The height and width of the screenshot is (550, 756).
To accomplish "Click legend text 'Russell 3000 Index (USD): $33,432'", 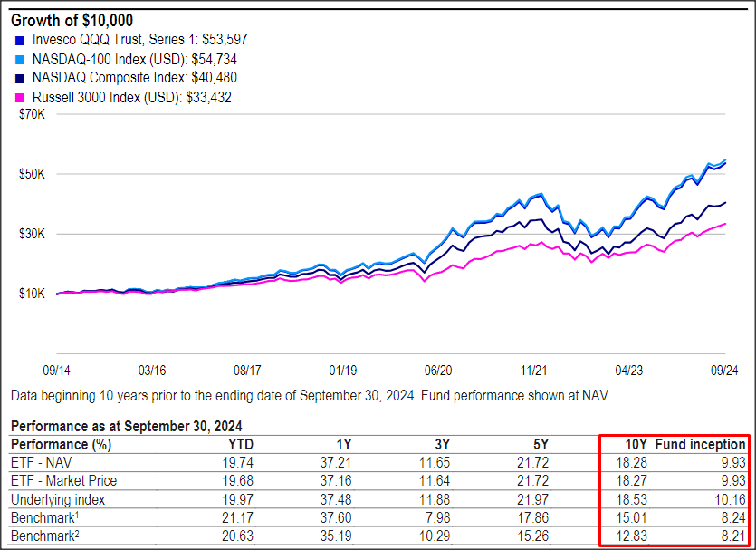I will click(x=131, y=98).
